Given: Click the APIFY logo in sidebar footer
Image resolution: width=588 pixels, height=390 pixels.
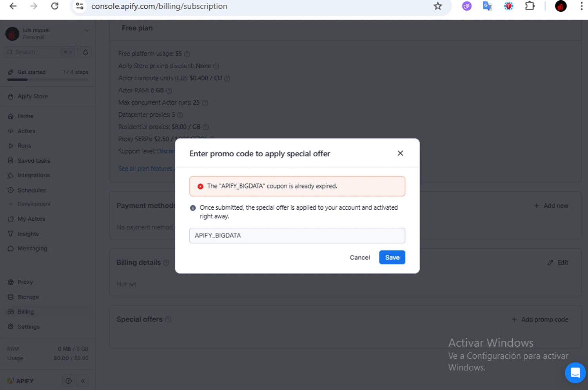Looking at the screenshot, I should pyautogui.click(x=20, y=381).
